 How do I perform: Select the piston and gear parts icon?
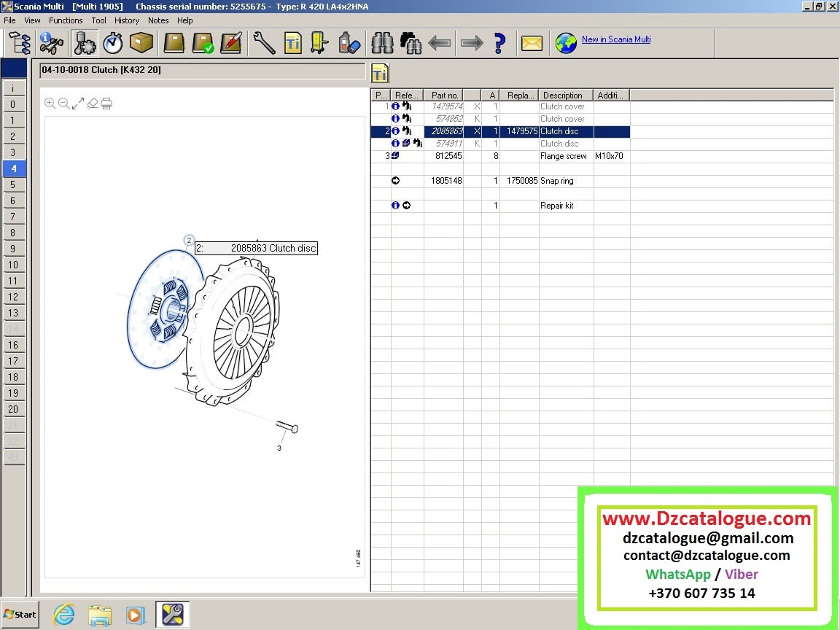tap(84, 43)
